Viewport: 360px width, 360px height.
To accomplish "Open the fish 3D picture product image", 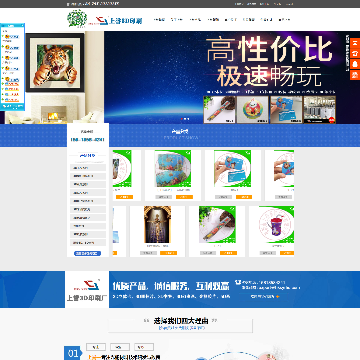I will [173, 169].
